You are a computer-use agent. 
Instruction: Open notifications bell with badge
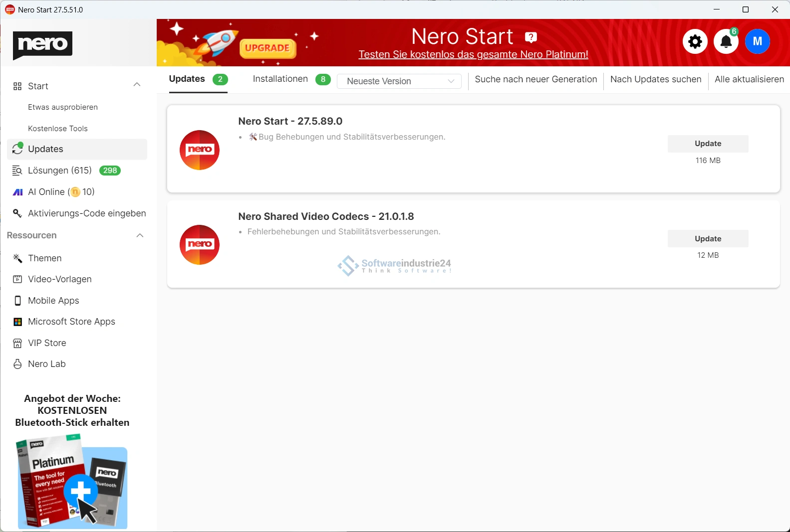pos(726,41)
